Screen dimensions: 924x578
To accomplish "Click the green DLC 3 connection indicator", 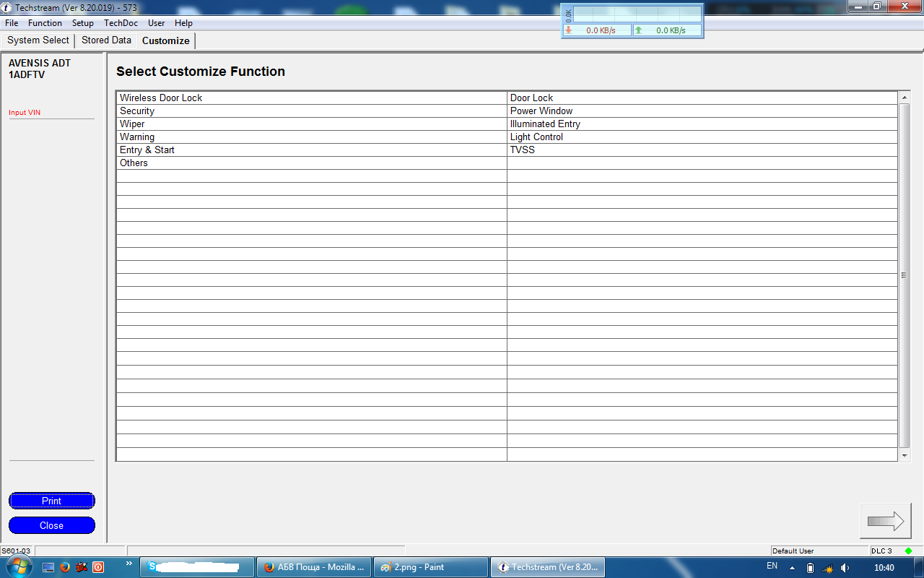I will pos(908,551).
